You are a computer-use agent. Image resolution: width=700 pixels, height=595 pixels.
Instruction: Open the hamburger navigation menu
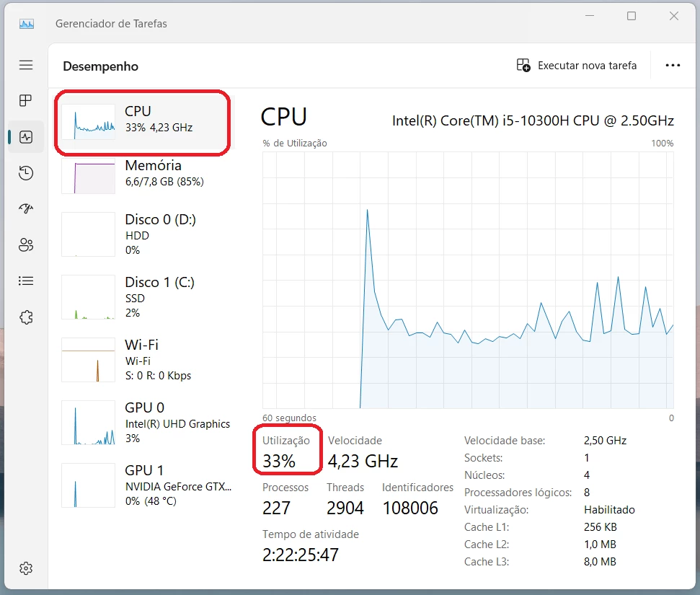click(26, 65)
